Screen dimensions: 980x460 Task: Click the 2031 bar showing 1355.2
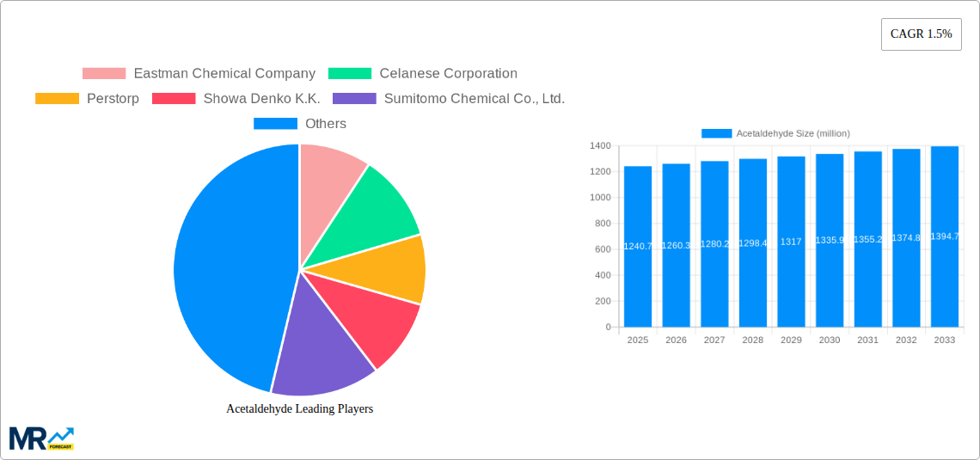[868, 239]
